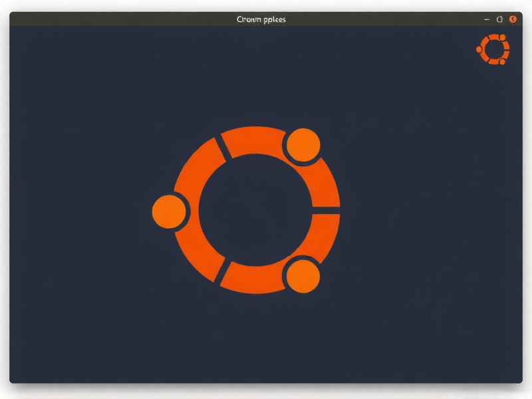Click the window title text in the title bar
Screen dimensions: 532x399
(261, 19)
